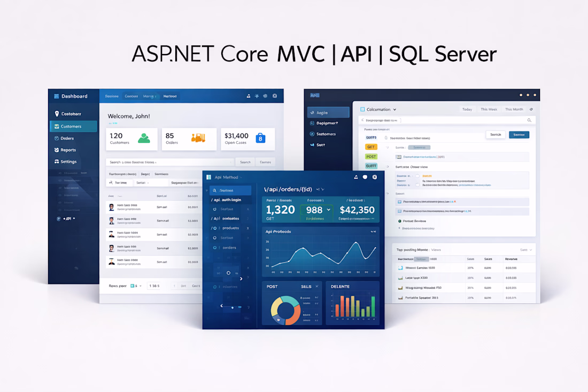Click the $31,400 Open Cases value

236,136
